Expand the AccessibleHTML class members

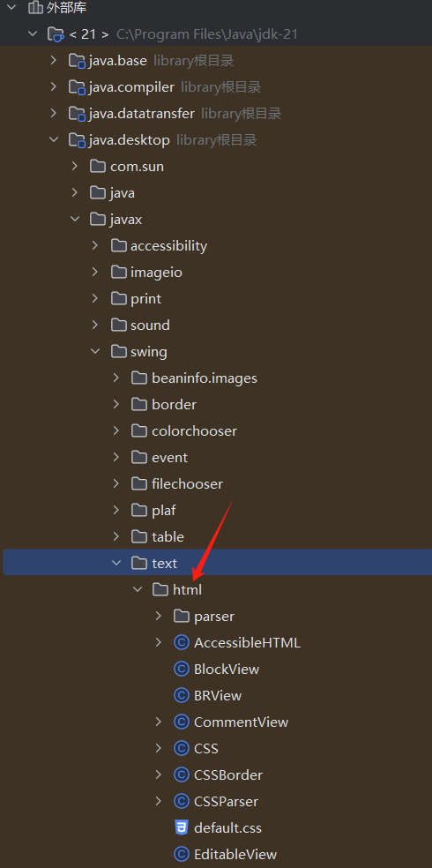[159, 642]
